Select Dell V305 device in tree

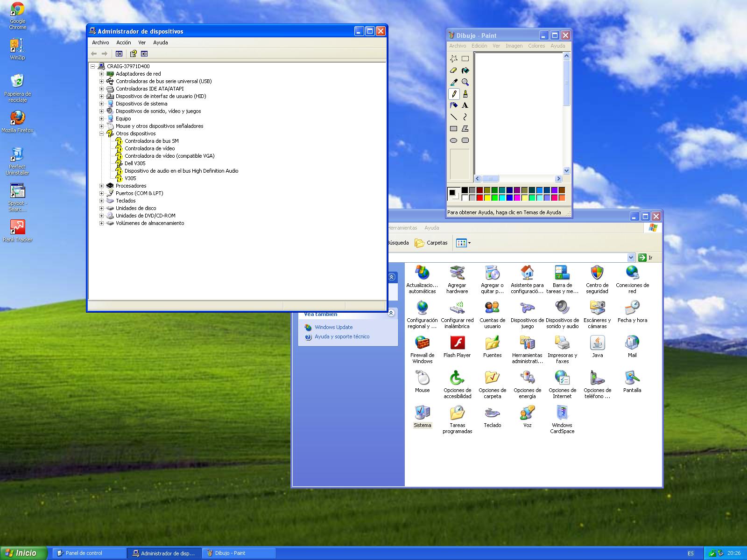[135, 163]
